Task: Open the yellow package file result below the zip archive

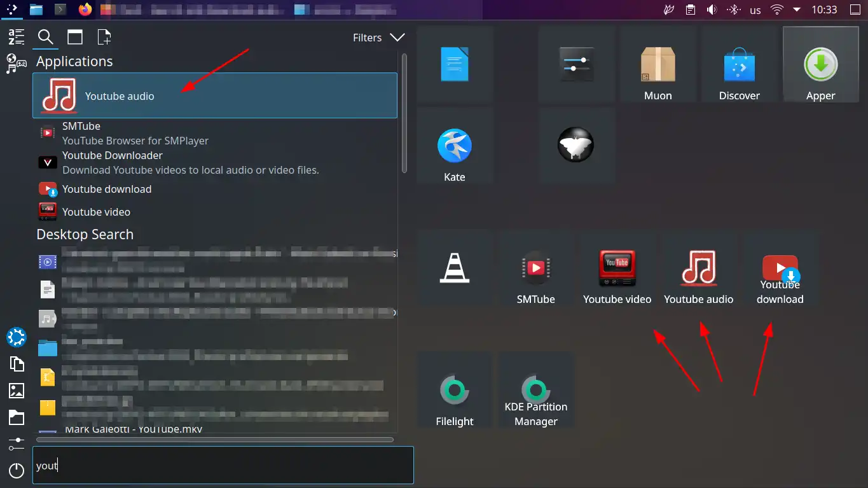Action: [215, 407]
